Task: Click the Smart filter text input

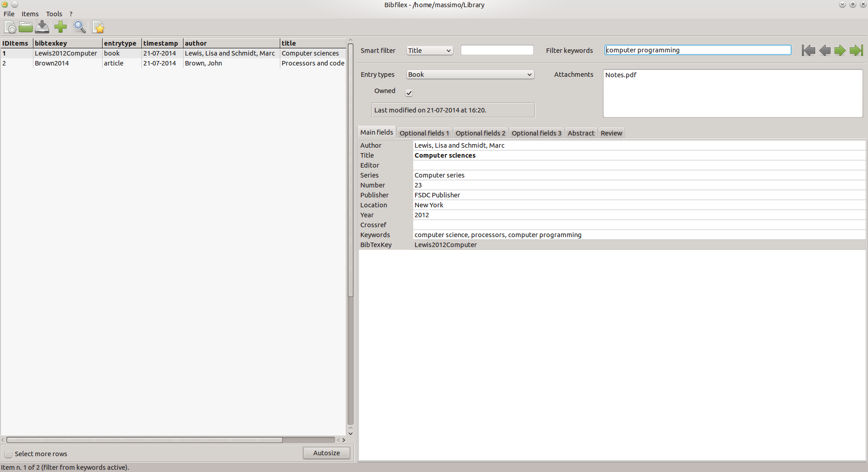Action: [x=497, y=50]
